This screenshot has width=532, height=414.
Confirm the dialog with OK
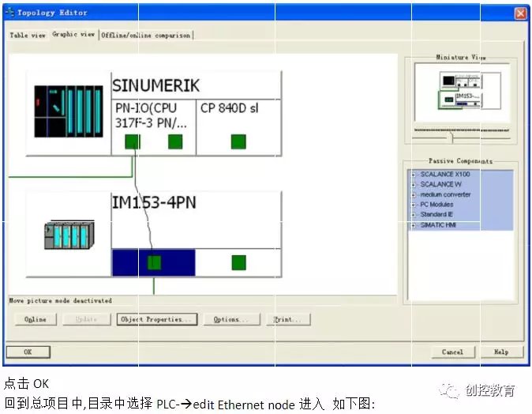tap(28, 352)
